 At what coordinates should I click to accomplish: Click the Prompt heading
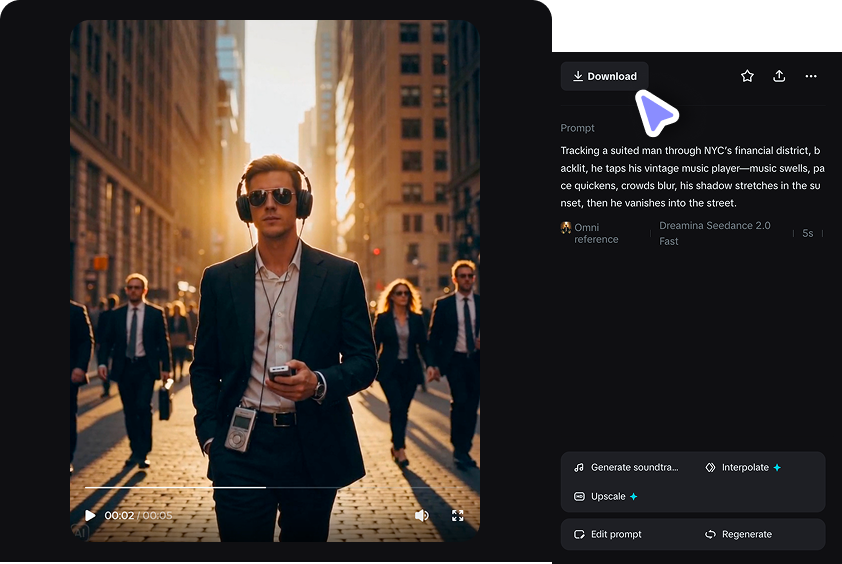pyautogui.click(x=577, y=128)
